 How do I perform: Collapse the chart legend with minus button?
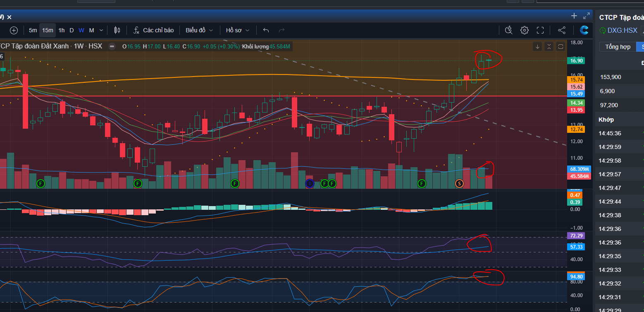[x=112, y=46]
